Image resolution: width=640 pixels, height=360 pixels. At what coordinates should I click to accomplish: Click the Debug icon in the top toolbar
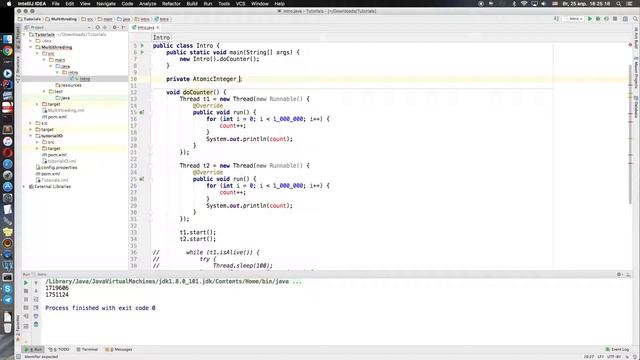coord(598,19)
